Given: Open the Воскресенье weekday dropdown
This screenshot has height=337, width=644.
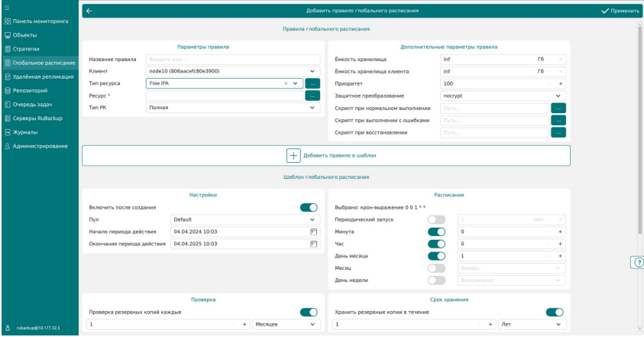Looking at the screenshot, I should 511,280.
